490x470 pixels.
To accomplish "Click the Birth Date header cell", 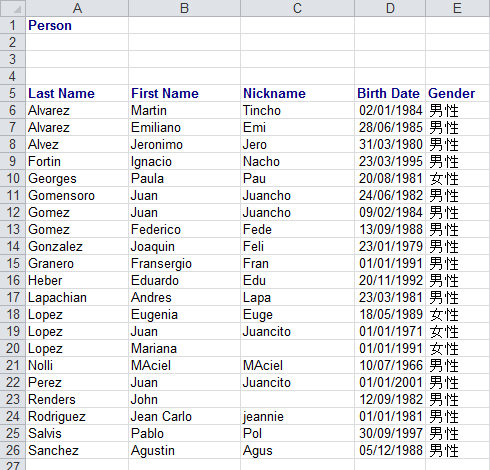I will pyautogui.click(x=390, y=93).
